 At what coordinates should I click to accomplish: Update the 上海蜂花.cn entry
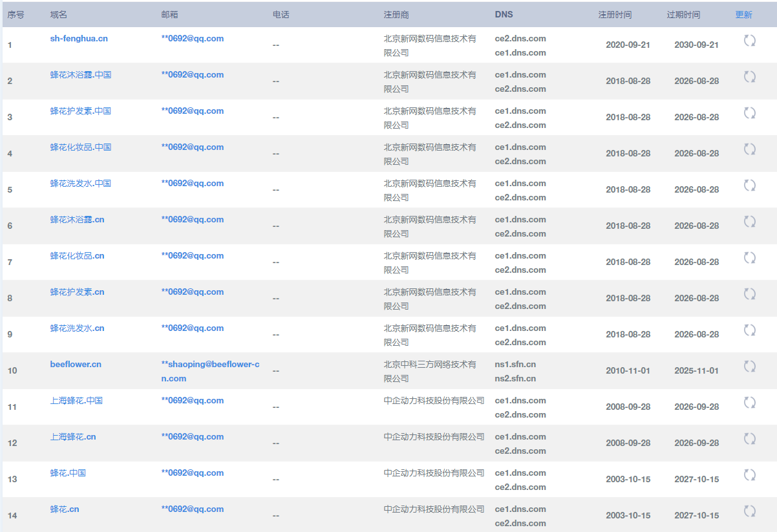(x=750, y=439)
